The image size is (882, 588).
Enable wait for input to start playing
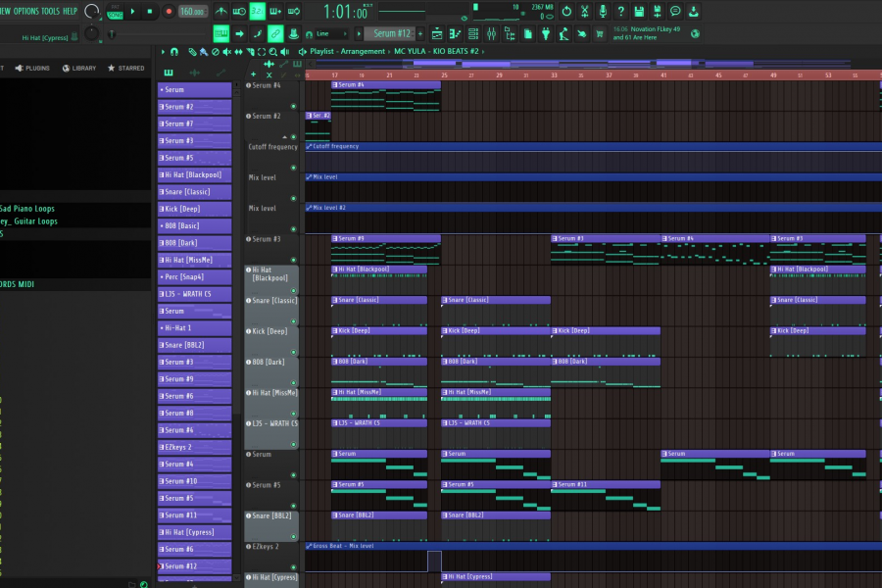click(239, 11)
